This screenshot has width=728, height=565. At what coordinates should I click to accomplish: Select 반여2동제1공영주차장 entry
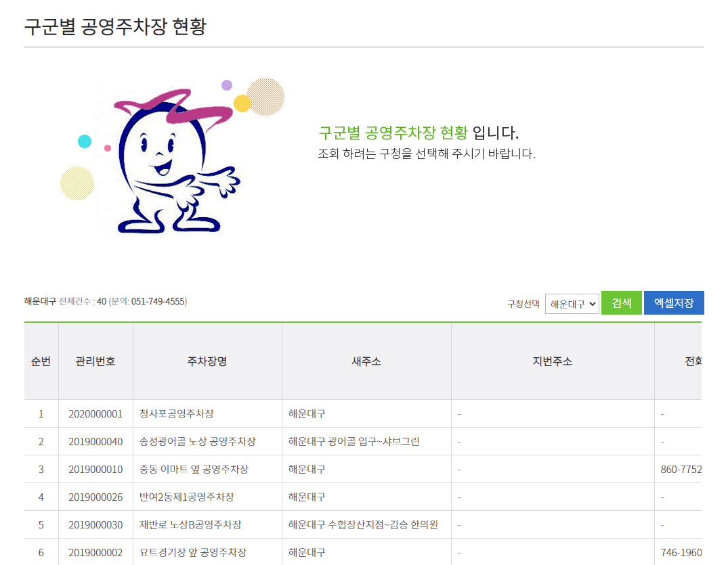click(183, 497)
